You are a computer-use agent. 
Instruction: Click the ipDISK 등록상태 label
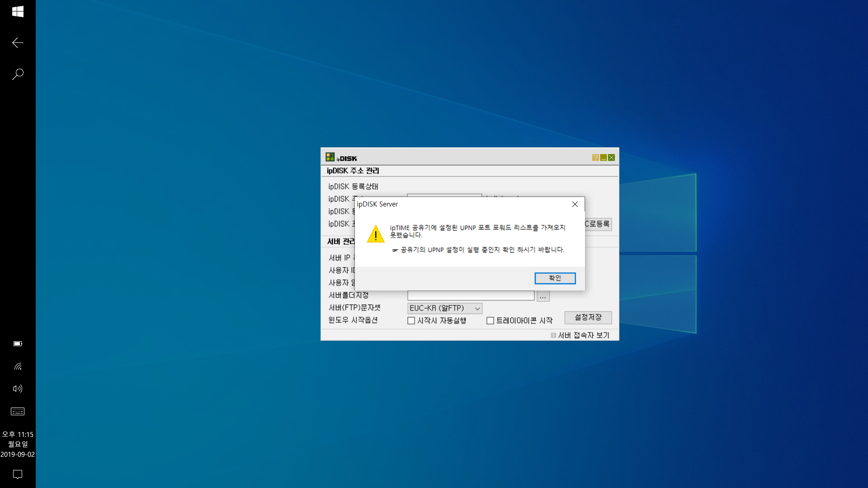point(353,187)
